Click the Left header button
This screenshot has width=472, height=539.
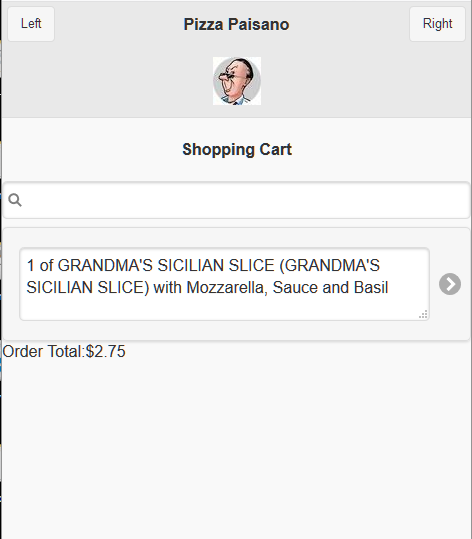pos(31,24)
